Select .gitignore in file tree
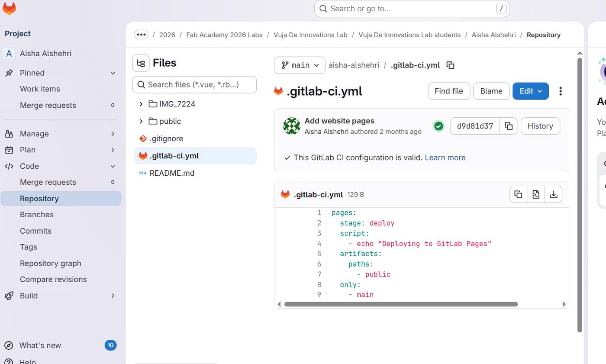The width and height of the screenshot is (606, 364). tap(195, 139)
